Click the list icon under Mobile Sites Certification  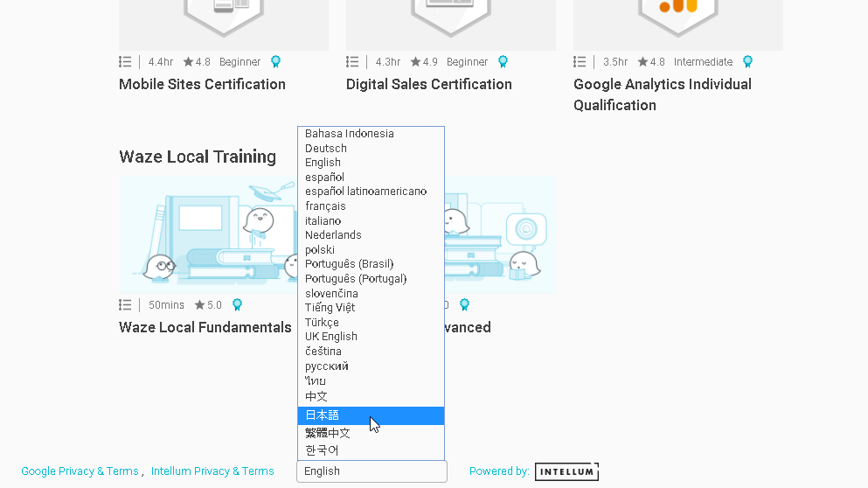[x=125, y=62]
